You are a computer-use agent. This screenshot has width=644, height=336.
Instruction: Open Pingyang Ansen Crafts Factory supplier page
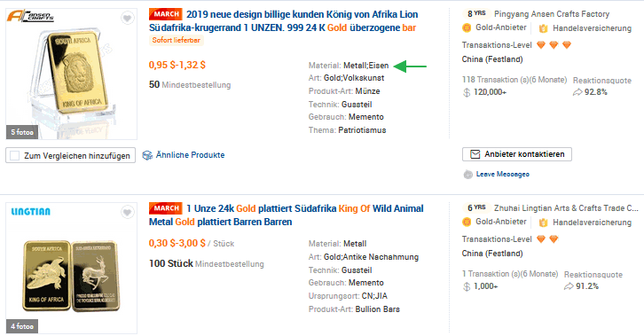coord(552,14)
